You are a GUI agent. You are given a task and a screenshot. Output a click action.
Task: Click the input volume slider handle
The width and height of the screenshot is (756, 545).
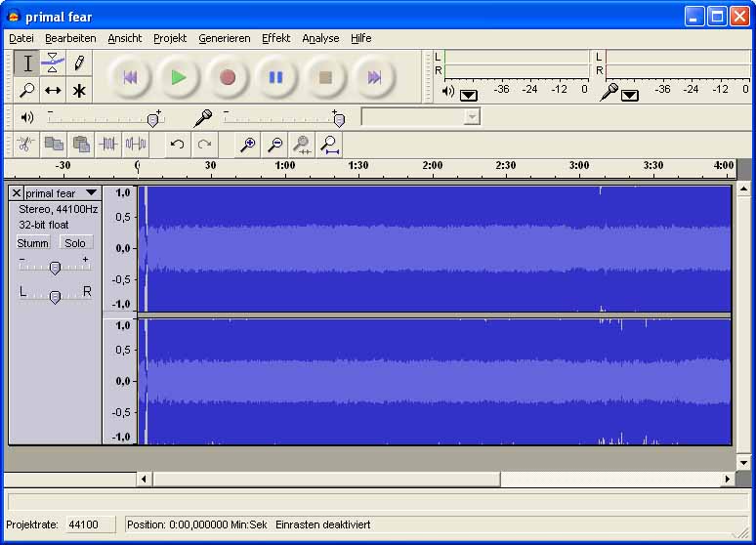point(339,119)
